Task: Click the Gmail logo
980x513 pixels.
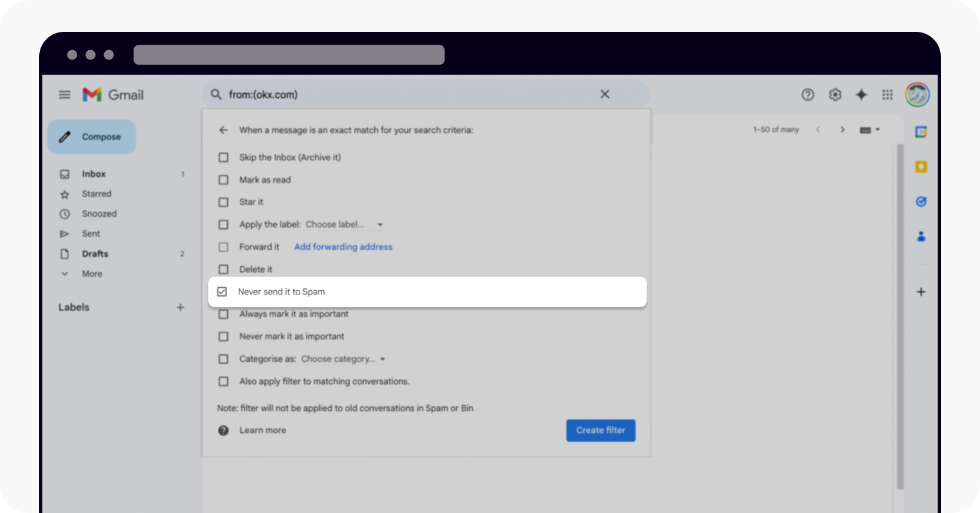Action: coord(113,95)
